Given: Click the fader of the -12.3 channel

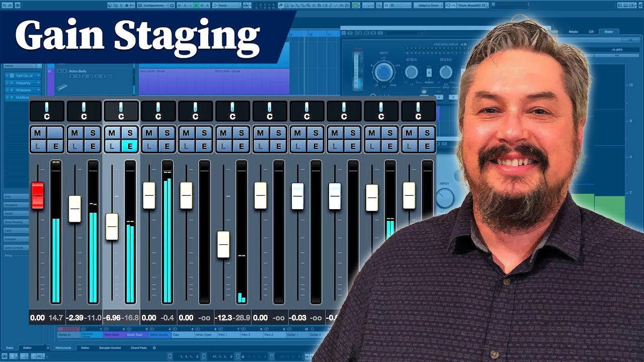Looking at the screenshot, I should point(223,244).
